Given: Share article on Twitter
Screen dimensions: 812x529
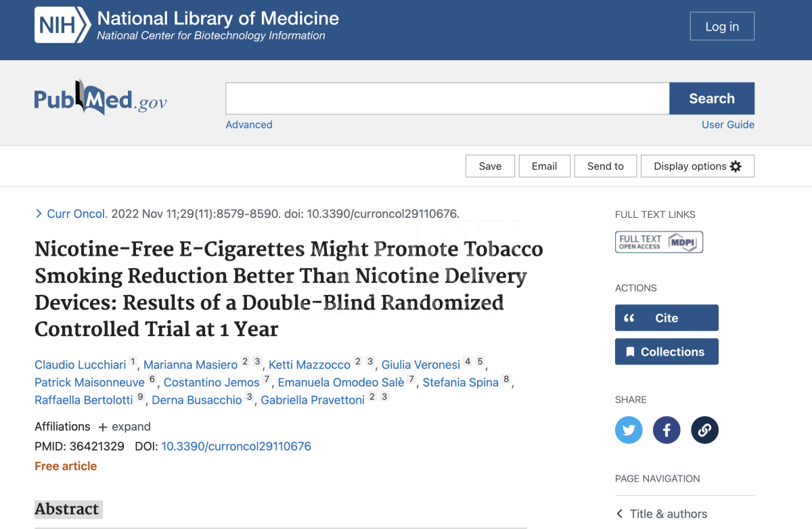Looking at the screenshot, I should [x=629, y=430].
